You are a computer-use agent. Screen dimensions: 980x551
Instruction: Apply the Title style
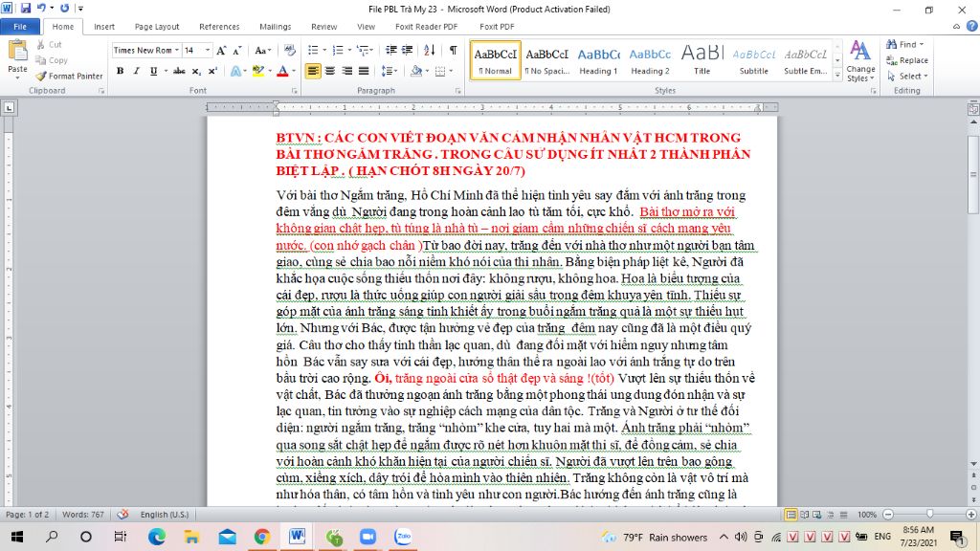(702, 60)
